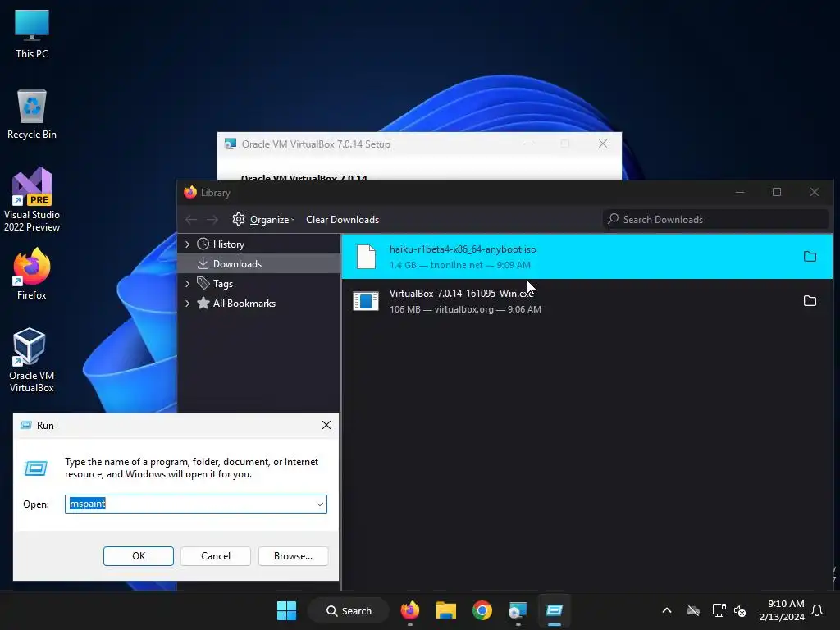Open the notifications bell icon
Screen dimensions: 840x630
pos(818,610)
